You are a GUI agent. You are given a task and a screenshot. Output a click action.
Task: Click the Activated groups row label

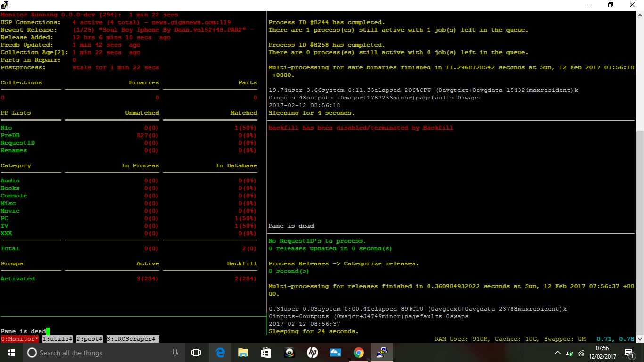[17, 279]
